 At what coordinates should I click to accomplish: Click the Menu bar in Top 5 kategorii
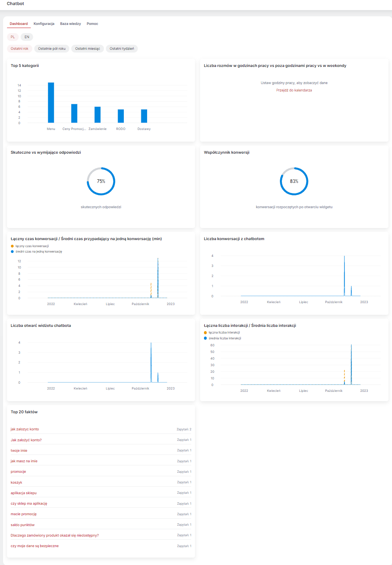click(51, 103)
